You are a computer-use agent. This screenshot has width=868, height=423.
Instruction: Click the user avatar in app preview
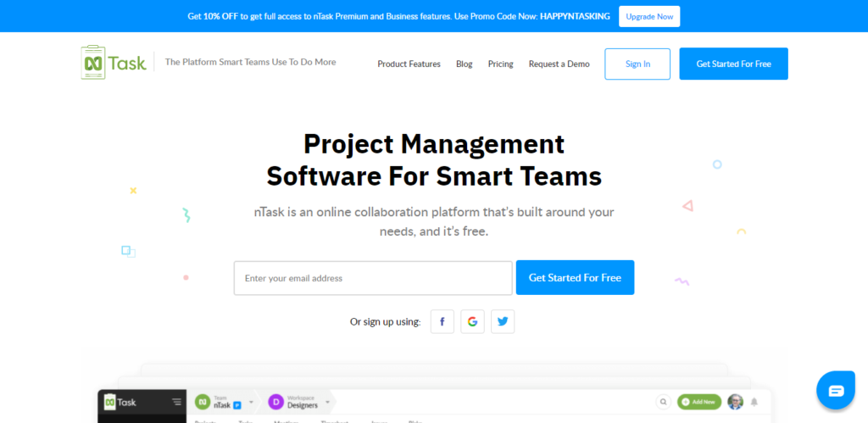tap(735, 402)
